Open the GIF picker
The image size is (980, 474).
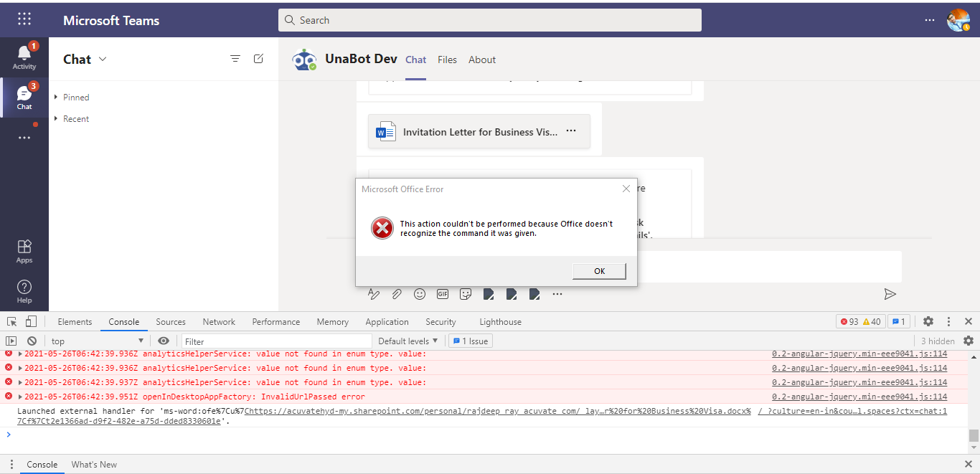443,294
